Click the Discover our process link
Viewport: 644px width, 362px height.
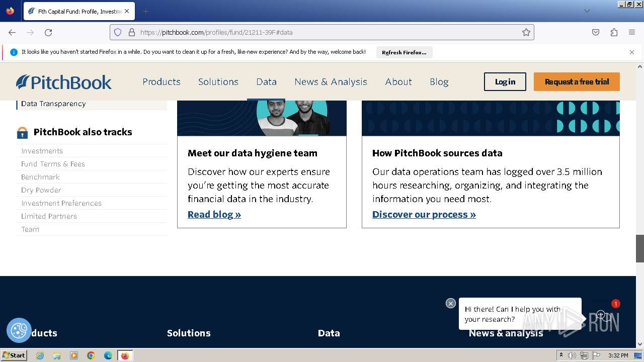[424, 215]
